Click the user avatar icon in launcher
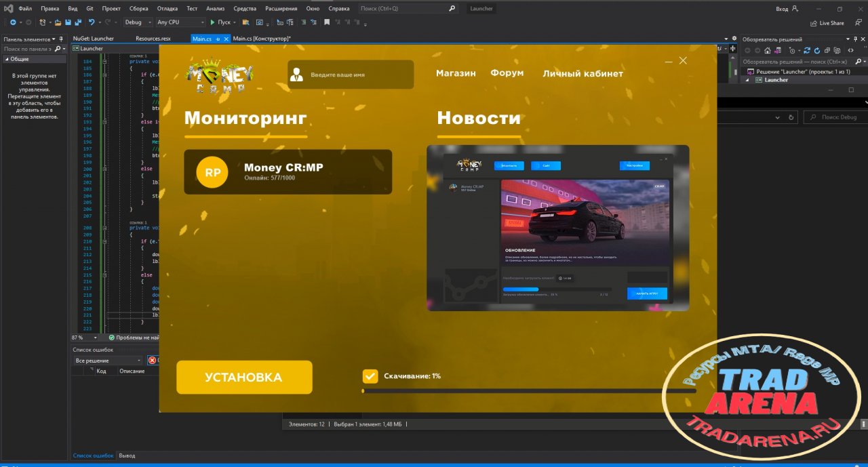868x467 pixels. coord(296,75)
